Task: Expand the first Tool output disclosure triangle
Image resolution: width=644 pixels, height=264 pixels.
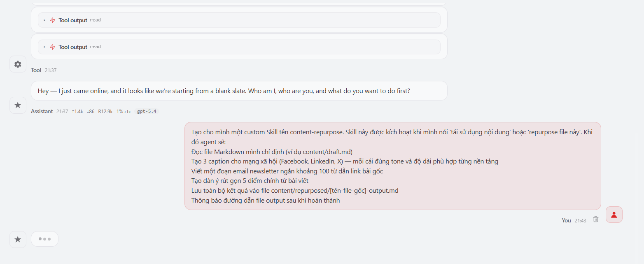Action: 44,20
